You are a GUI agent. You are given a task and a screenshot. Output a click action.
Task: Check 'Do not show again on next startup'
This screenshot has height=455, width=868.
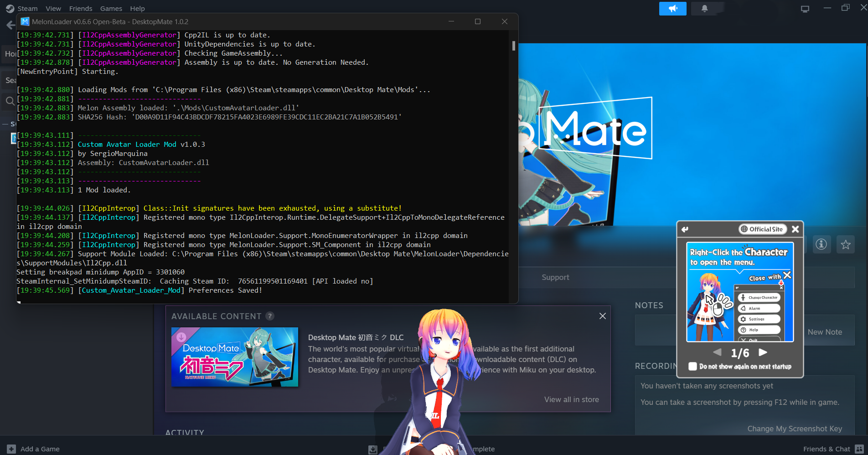(692, 366)
